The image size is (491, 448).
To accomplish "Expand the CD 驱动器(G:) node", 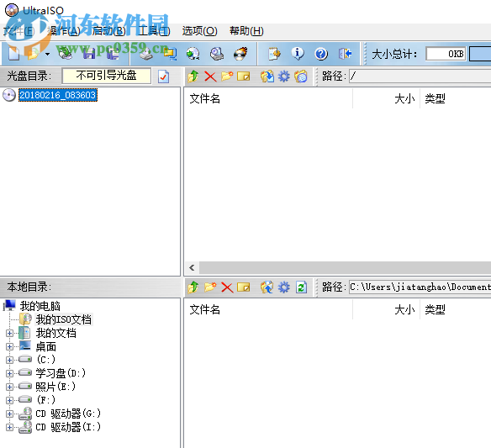I will 9,414.
